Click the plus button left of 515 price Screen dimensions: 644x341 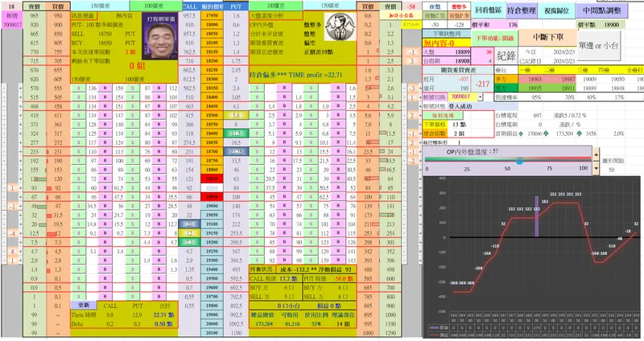coord(20,97)
